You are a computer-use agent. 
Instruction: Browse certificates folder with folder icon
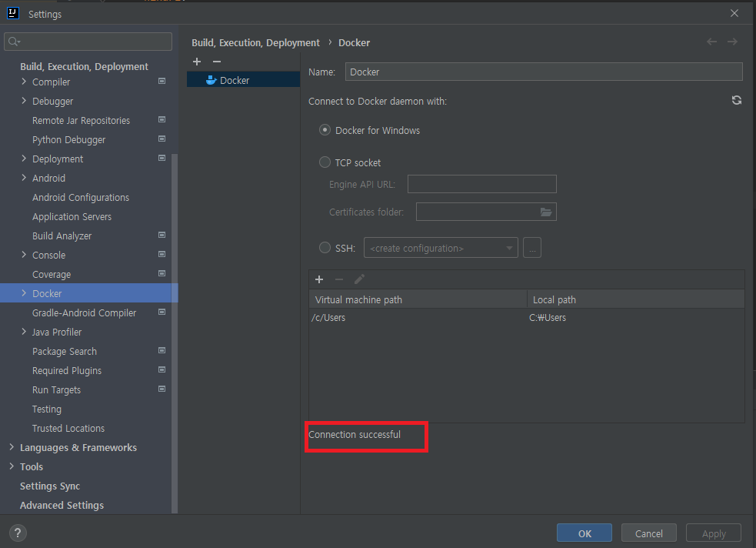click(546, 212)
